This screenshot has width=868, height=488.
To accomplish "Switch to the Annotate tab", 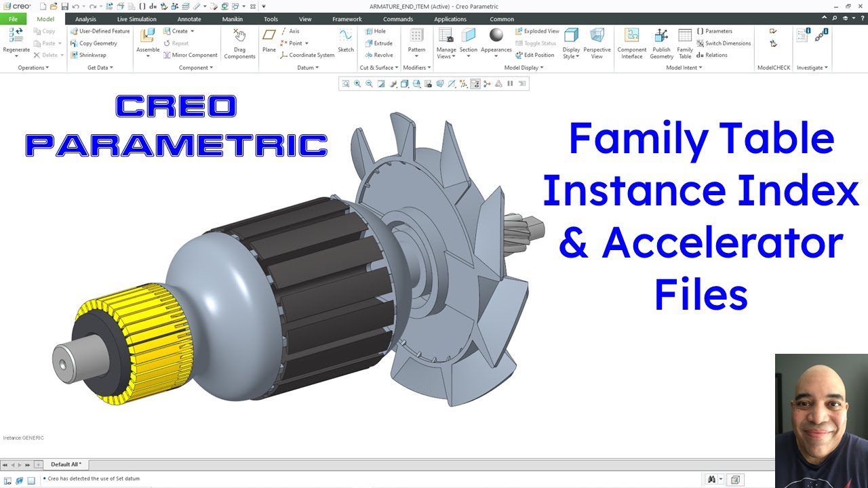I will [189, 19].
